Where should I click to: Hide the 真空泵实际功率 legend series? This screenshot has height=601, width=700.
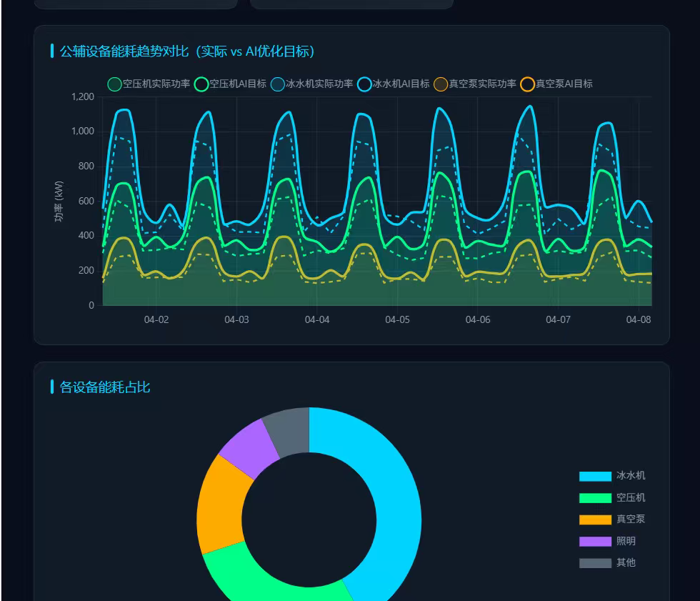click(475, 84)
